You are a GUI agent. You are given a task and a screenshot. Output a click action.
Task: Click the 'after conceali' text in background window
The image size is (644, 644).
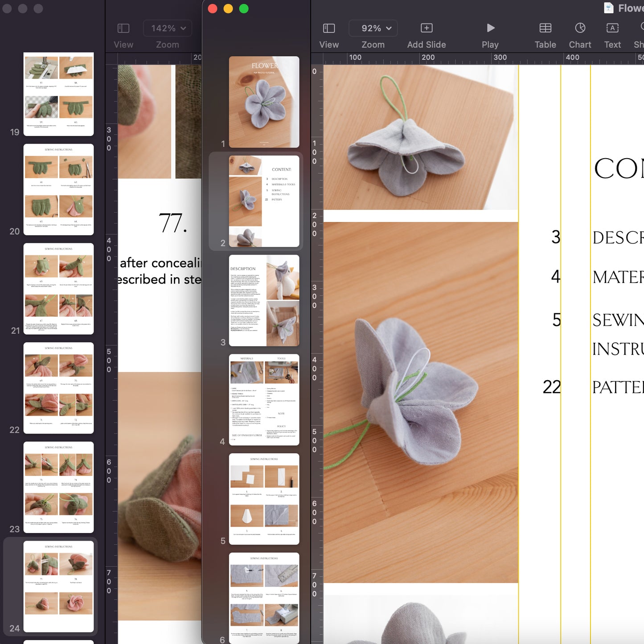point(160,263)
